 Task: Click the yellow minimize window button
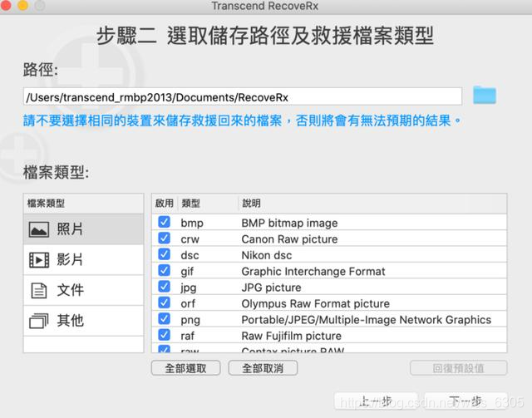pos(22,5)
